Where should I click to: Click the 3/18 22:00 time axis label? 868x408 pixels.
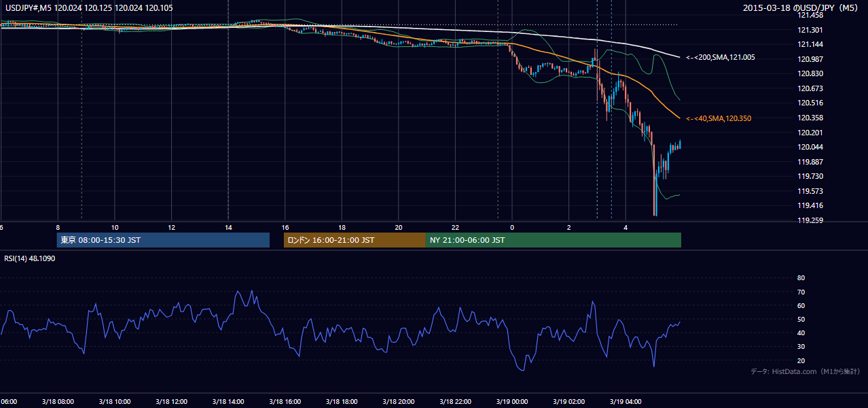[455, 402]
